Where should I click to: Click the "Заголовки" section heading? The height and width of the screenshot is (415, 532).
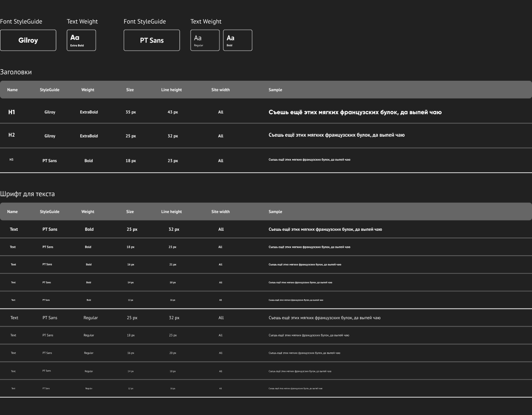(x=16, y=72)
